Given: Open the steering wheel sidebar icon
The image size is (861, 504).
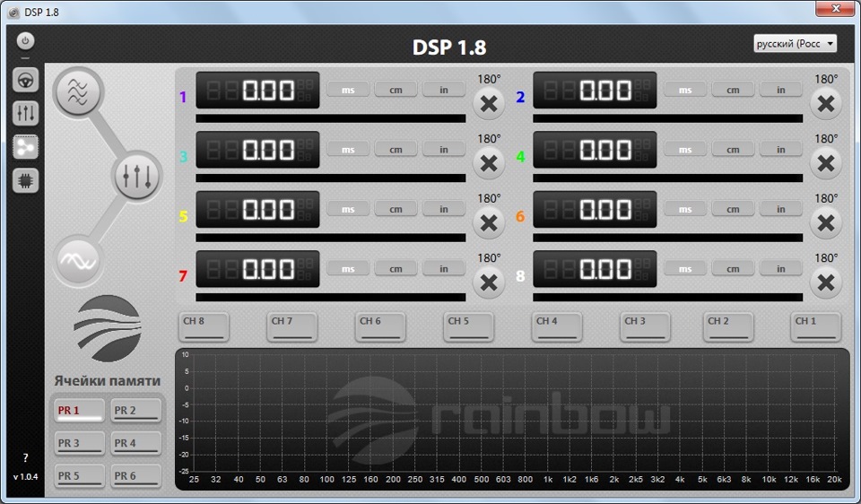Looking at the screenshot, I should (x=25, y=80).
